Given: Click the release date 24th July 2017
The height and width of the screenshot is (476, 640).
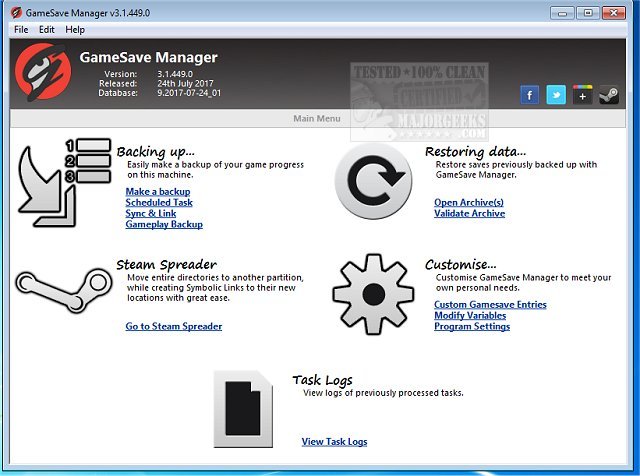Looking at the screenshot, I should click(x=185, y=83).
